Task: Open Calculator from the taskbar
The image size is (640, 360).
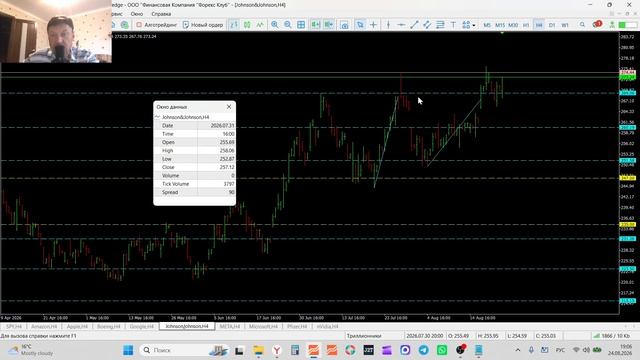Action: tap(295, 350)
